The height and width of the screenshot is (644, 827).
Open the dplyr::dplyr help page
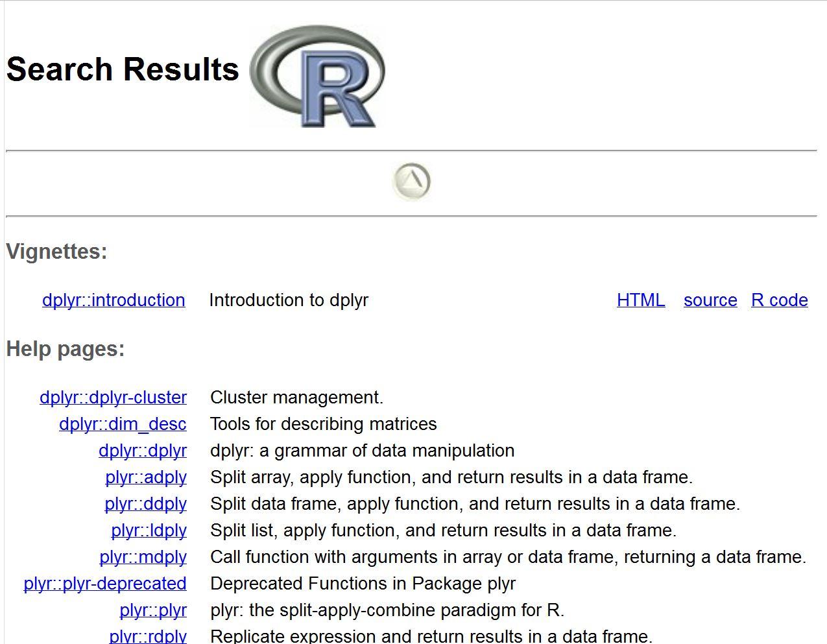click(143, 451)
